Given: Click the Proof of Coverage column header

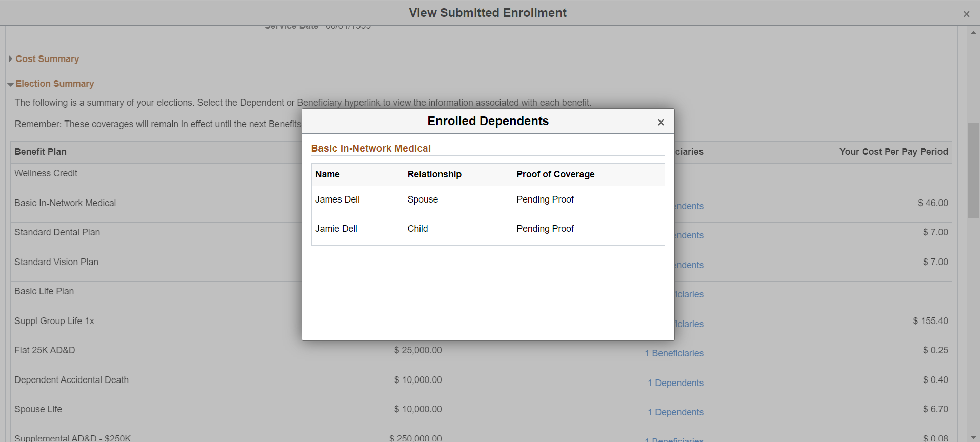Looking at the screenshot, I should tap(555, 174).
